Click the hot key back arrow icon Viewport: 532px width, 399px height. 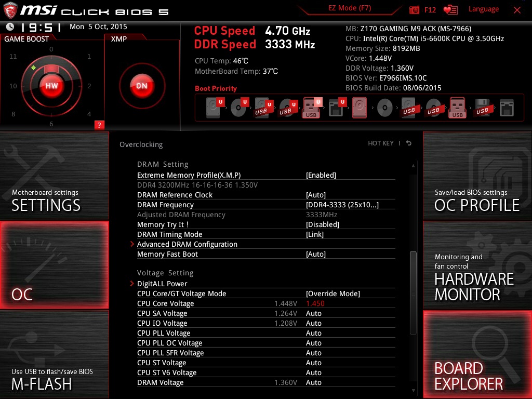tap(409, 143)
